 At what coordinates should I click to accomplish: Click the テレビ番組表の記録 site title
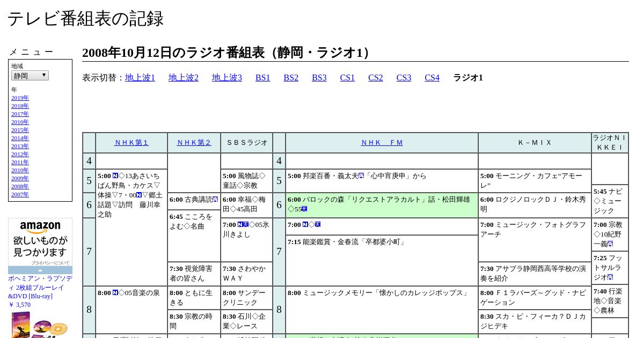pyautogui.click(x=85, y=19)
